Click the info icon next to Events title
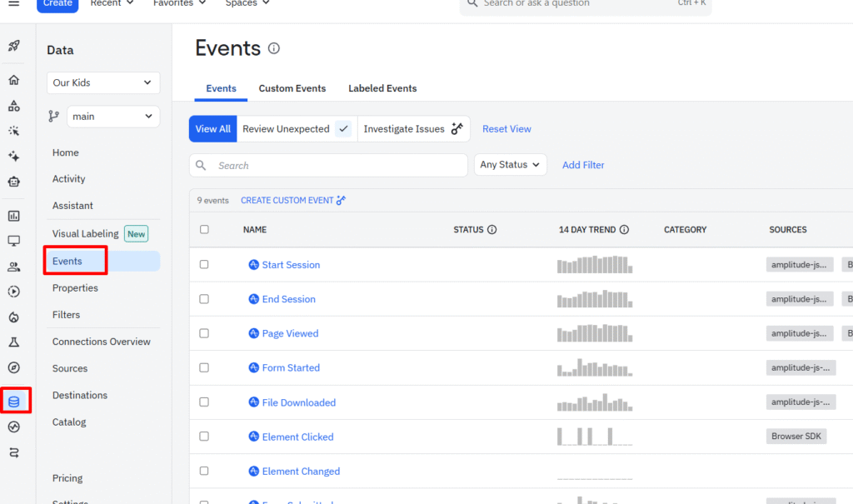This screenshot has width=853, height=504. tap(274, 48)
